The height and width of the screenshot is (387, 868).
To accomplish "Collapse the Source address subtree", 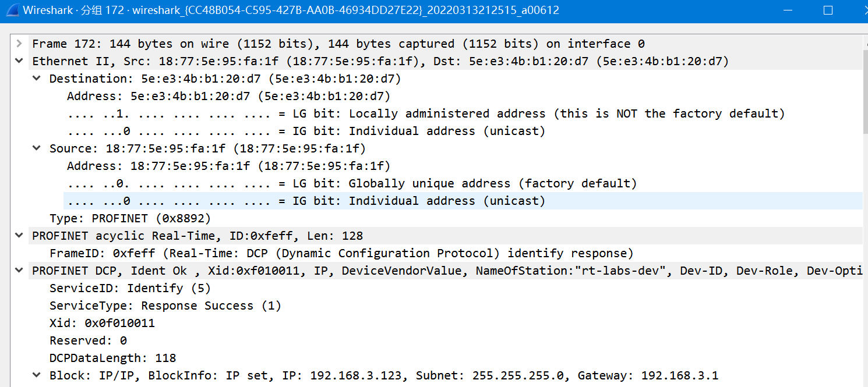I will [x=36, y=148].
